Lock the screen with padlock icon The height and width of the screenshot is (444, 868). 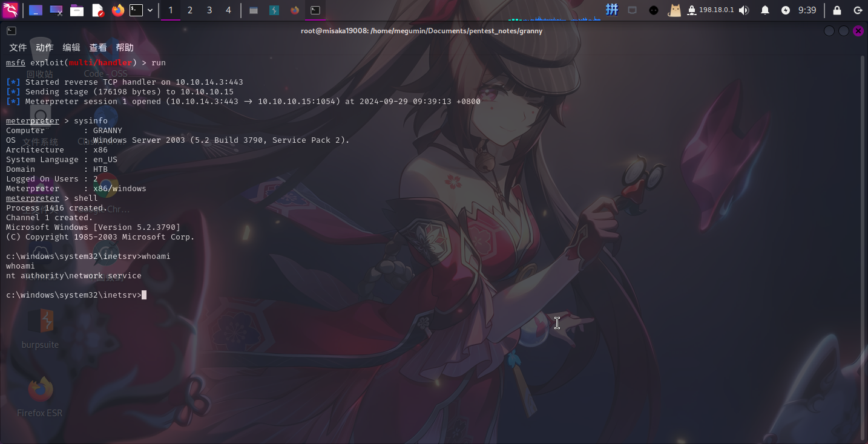point(837,10)
